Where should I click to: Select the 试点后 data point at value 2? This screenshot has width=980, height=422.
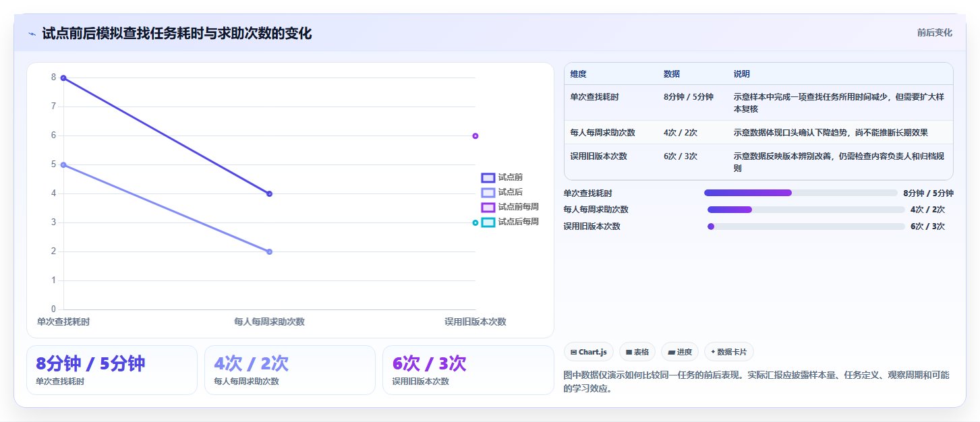270,251
